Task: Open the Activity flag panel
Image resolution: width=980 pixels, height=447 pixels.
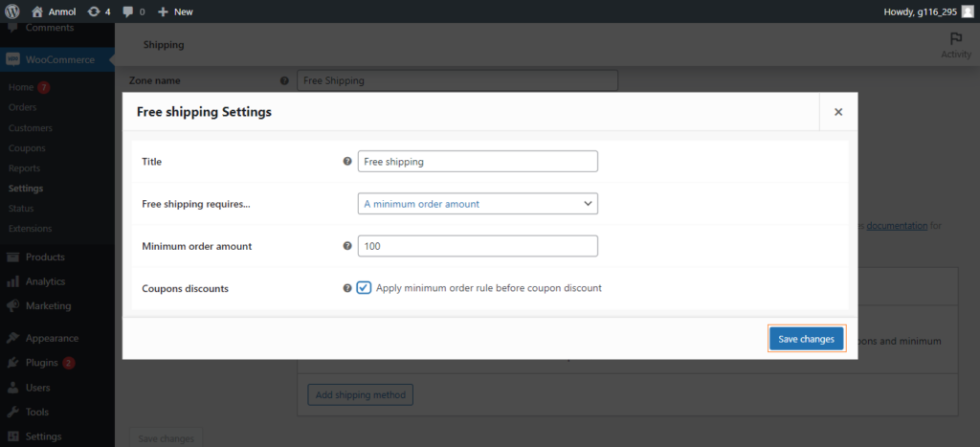Action: click(956, 46)
